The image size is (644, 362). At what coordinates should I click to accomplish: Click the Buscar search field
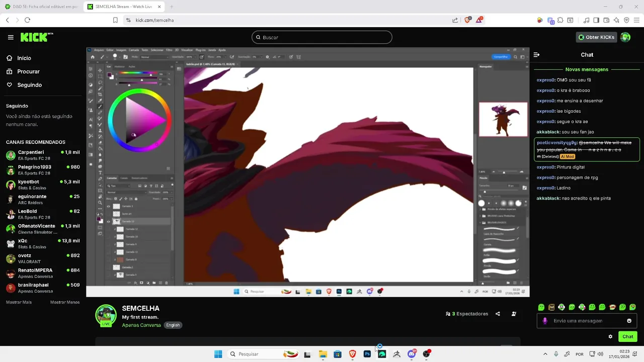coord(322,37)
